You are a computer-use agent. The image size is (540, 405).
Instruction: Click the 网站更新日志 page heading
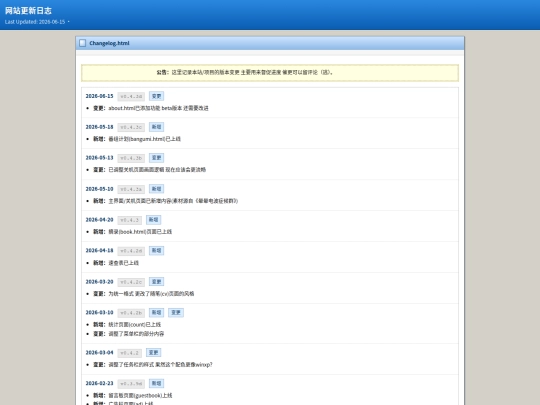click(28, 11)
